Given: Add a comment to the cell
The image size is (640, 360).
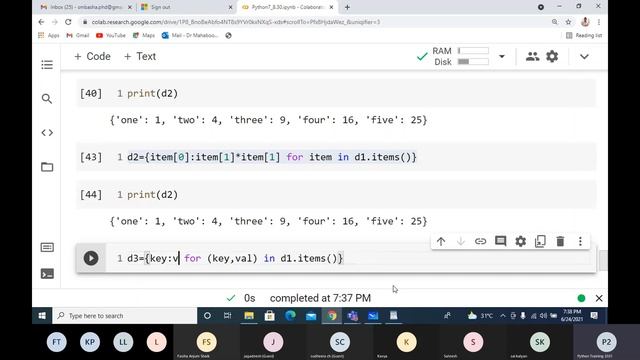Looking at the screenshot, I should 500,241.
